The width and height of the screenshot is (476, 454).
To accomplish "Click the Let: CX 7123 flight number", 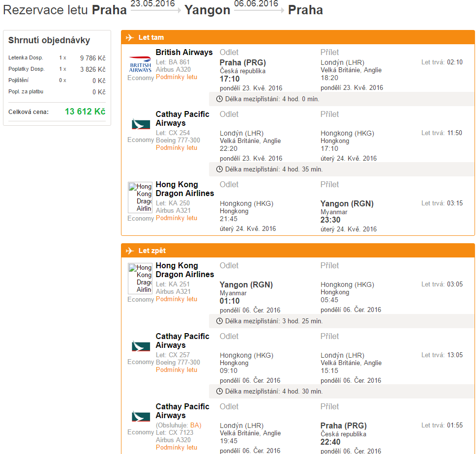I will (174, 432).
